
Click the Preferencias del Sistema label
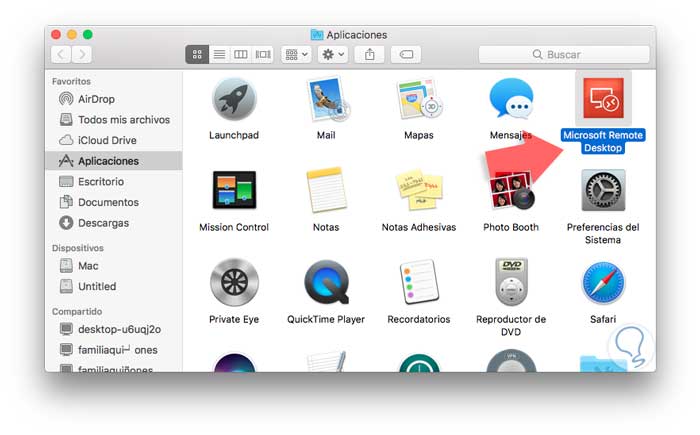coord(603,233)
